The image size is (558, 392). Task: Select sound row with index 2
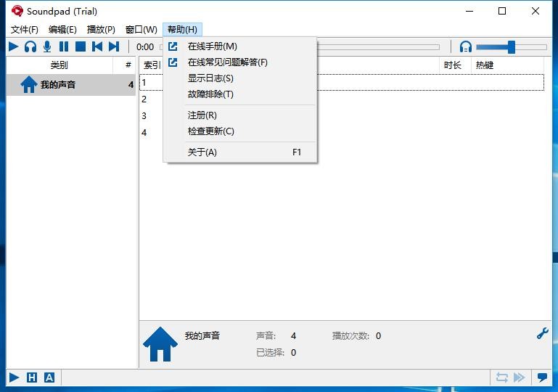pos(342,99)
